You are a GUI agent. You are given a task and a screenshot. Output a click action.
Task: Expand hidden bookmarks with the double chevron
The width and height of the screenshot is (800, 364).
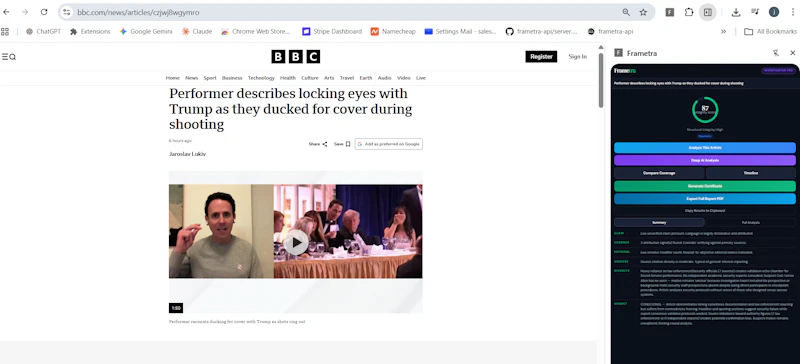pos(723,32)
